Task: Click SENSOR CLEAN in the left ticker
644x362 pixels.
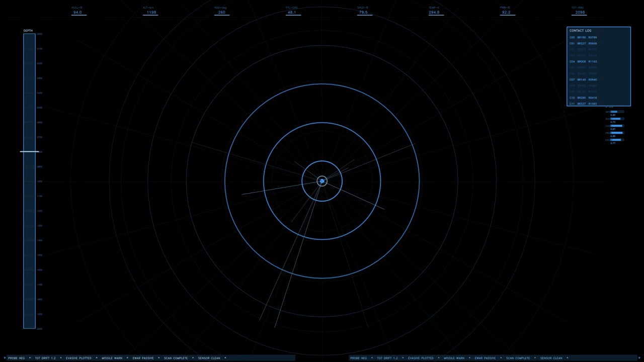Action: 209,358
